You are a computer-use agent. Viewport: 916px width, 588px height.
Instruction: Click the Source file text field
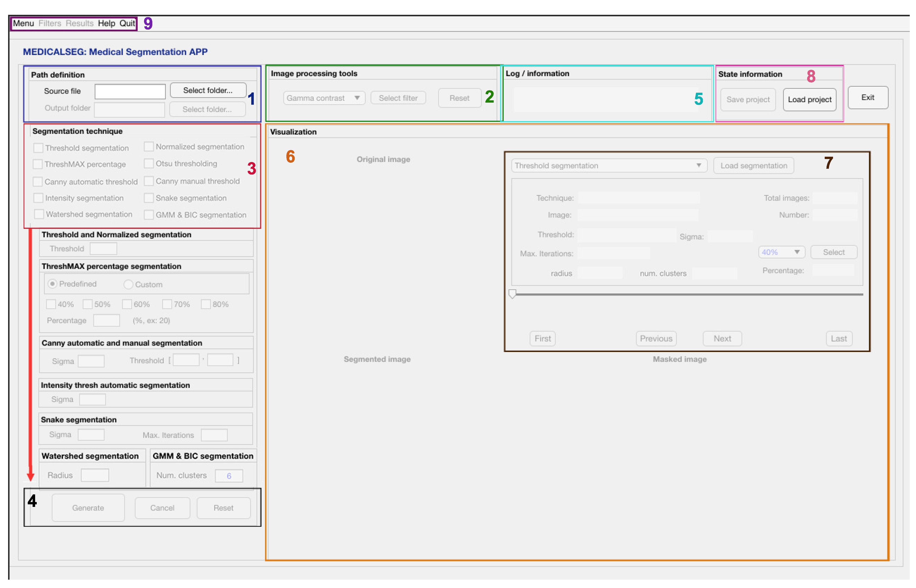pos(130,91)
